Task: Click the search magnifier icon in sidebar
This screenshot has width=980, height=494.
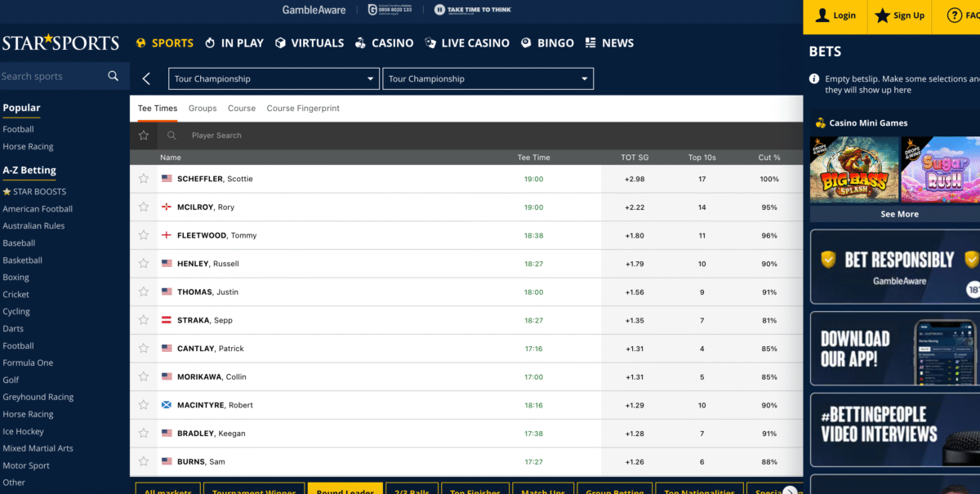Action: (113, 76)
